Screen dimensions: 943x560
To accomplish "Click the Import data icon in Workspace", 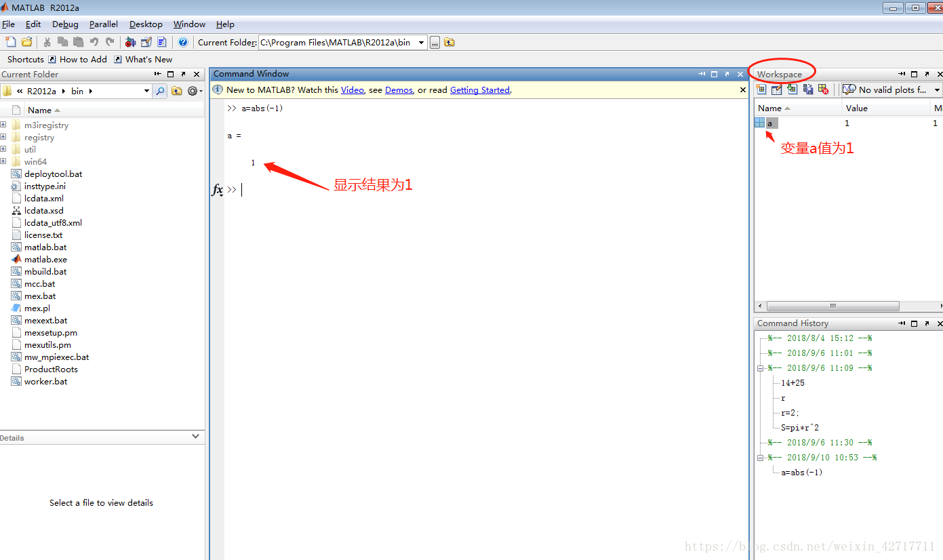I will coord(792,89).
